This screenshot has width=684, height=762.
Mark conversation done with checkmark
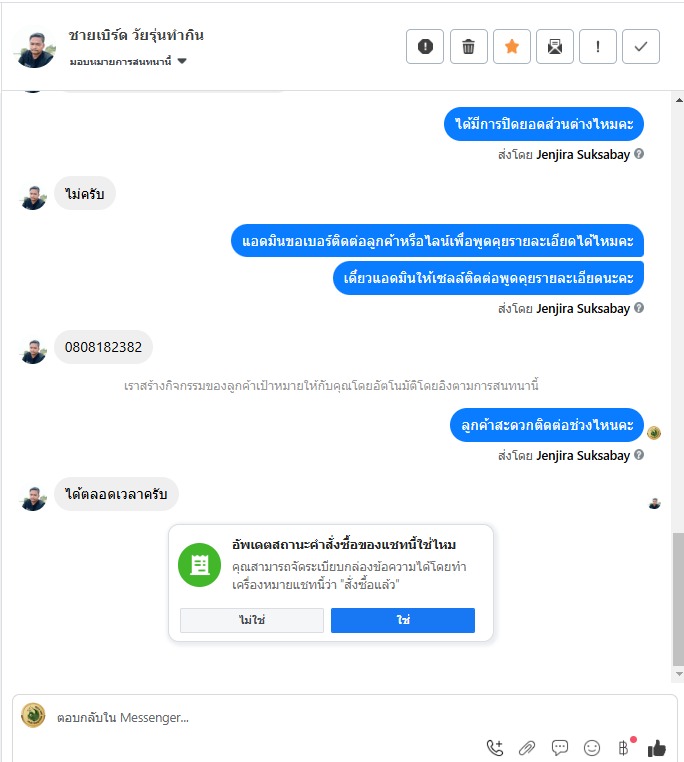pos(641,47)
